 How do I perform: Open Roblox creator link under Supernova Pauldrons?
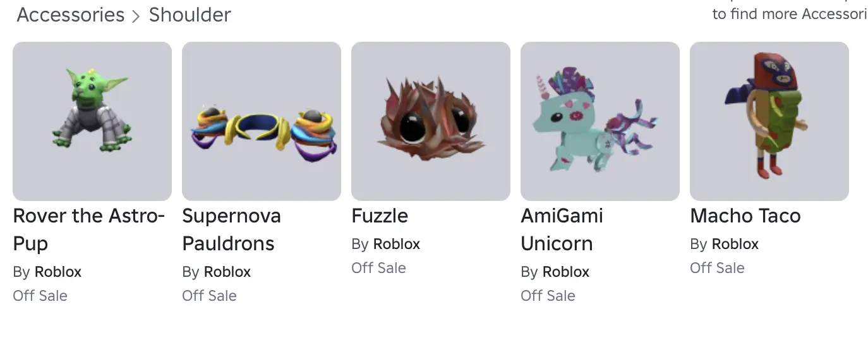click(227, 272)
